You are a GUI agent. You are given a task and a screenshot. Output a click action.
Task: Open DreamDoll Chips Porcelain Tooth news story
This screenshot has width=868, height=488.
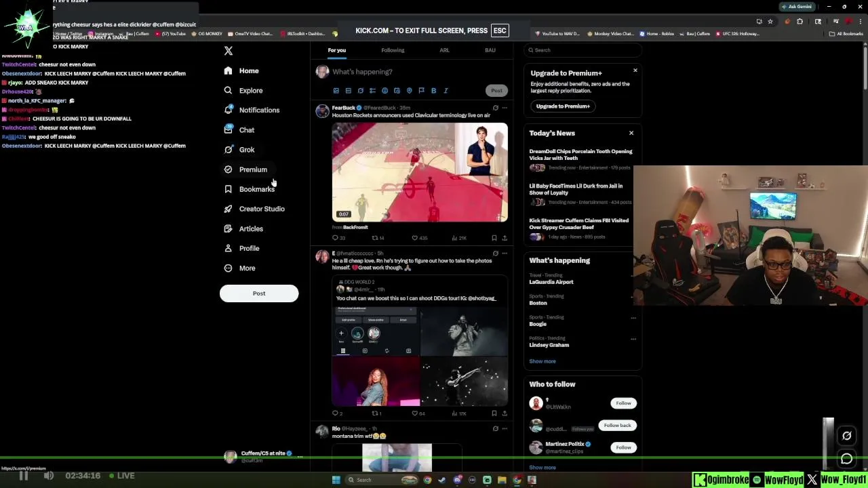click(580, 155)
